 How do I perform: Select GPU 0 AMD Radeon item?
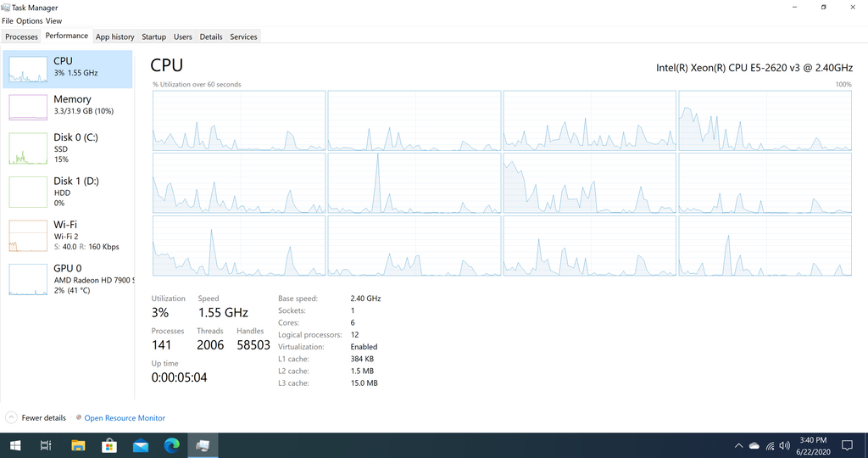point(68,279)
